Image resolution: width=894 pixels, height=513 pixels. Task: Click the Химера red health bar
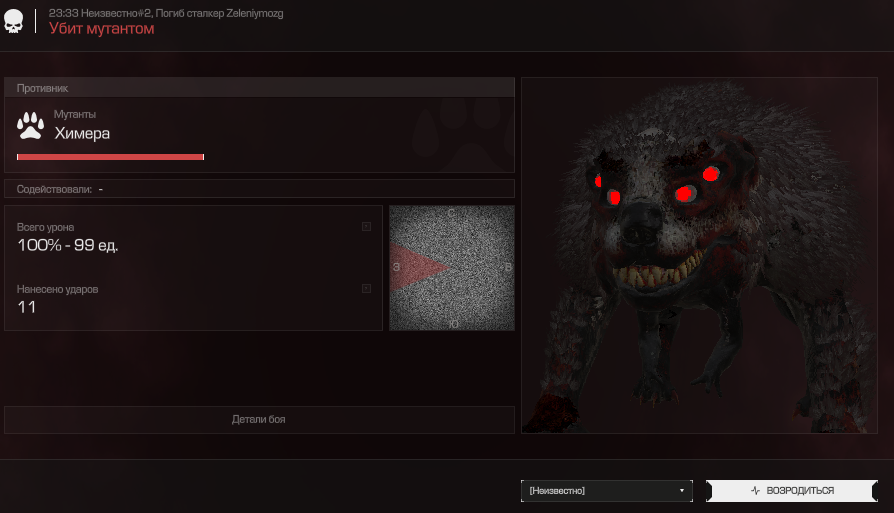tap(111, 157)
